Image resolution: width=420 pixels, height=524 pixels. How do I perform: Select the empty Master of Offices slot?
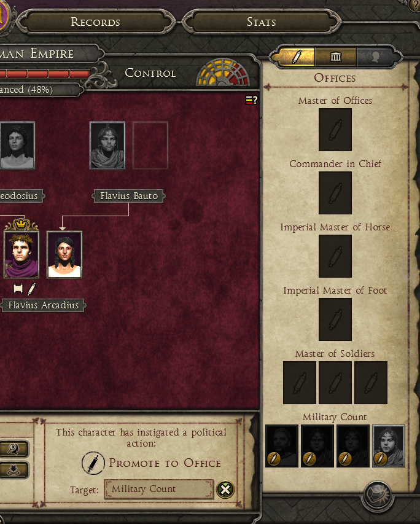tap(335, 130)
